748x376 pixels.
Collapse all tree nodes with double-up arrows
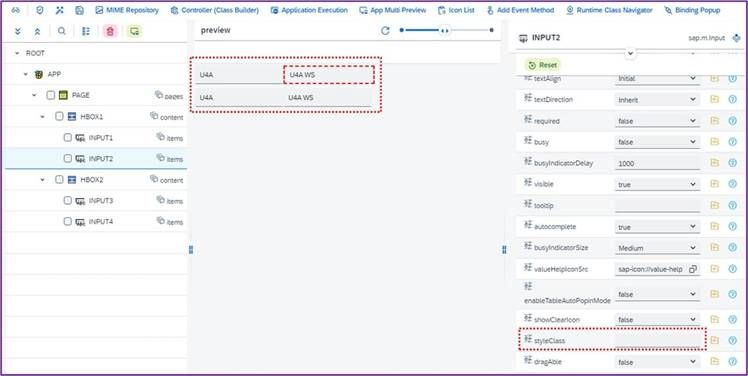[37, 31]
